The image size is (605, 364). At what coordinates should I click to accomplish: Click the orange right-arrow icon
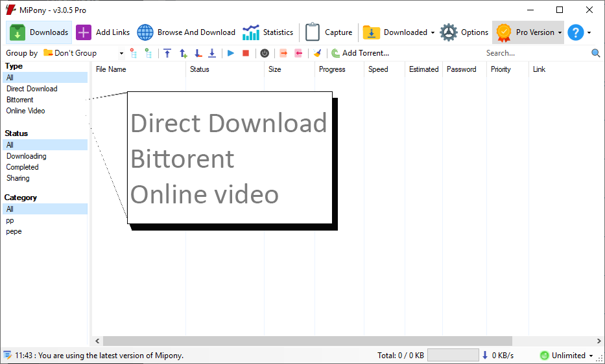283,53
